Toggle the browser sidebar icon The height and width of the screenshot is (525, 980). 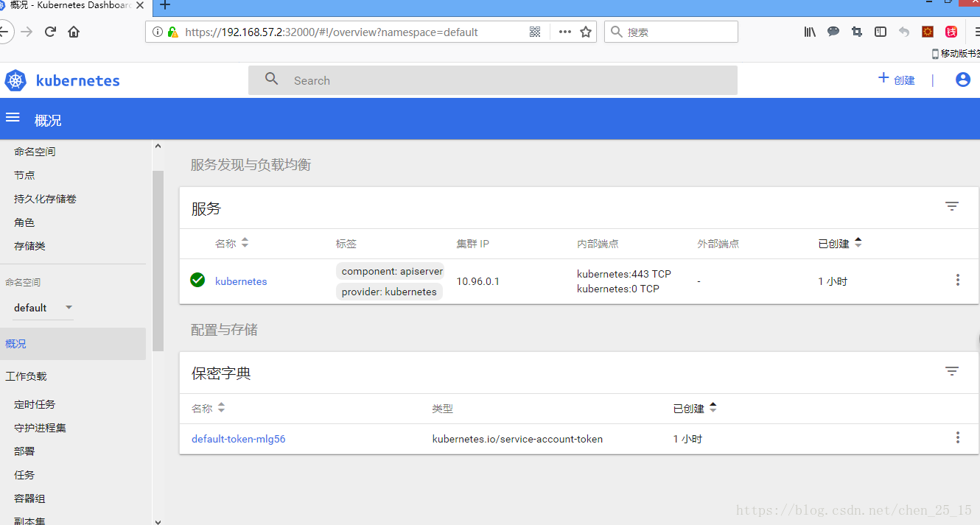click(881, 32)
